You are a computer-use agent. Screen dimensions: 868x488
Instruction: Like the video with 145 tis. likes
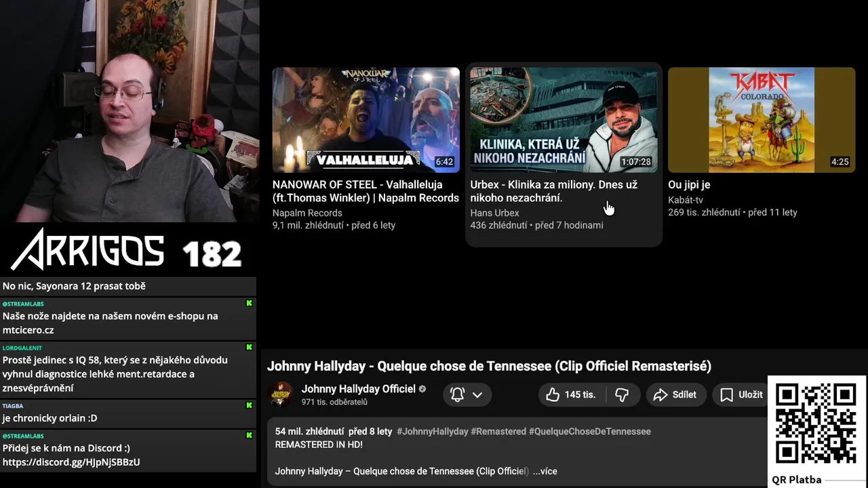(570, 394)
